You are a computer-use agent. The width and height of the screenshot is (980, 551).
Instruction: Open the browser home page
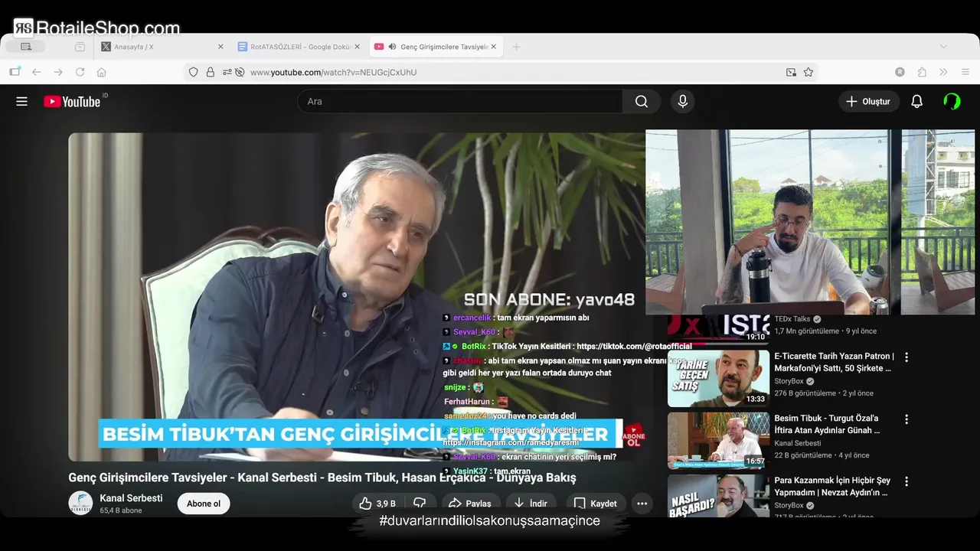pos(101,72)
